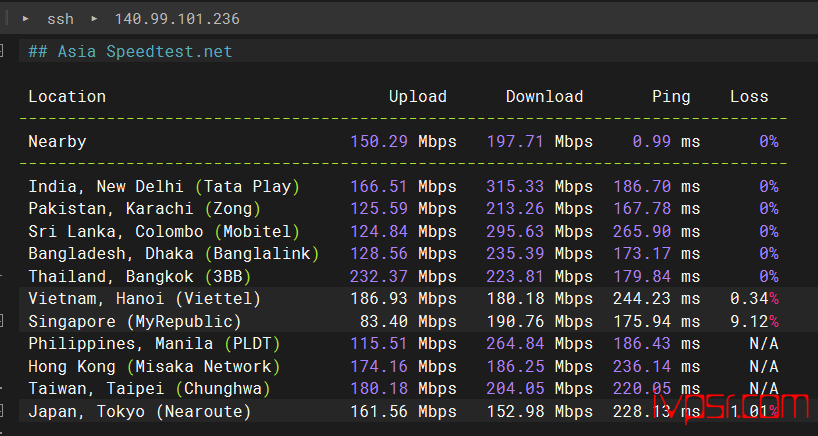The width and height of the screenshot is (818, 436).
Task: Click the 9.12% loss value for Singapore
Action: (754, 321)
